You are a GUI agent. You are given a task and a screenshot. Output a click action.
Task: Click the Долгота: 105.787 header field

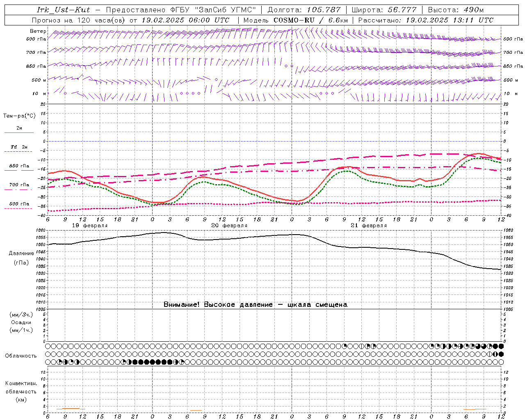pos(304,10)
